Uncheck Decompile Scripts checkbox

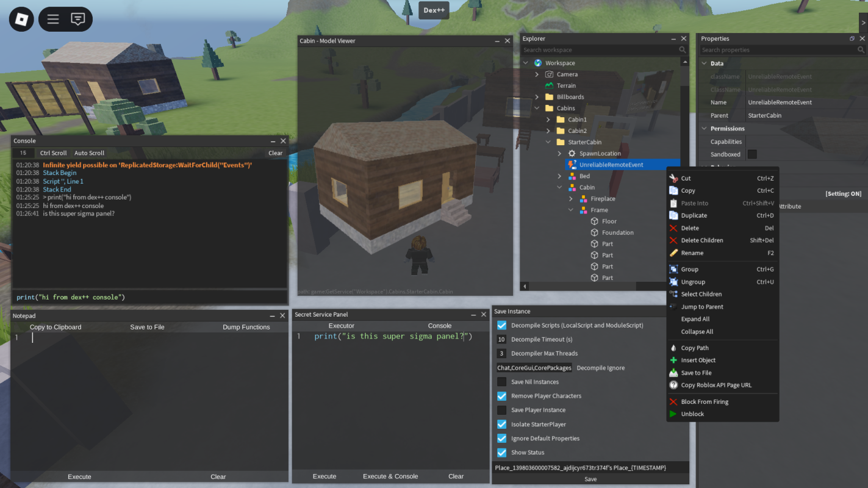501,325
